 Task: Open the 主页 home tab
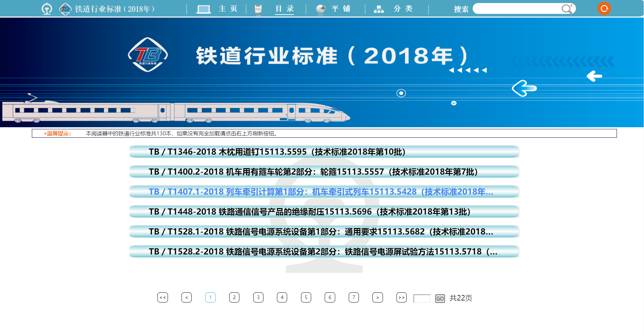point(228,9)
